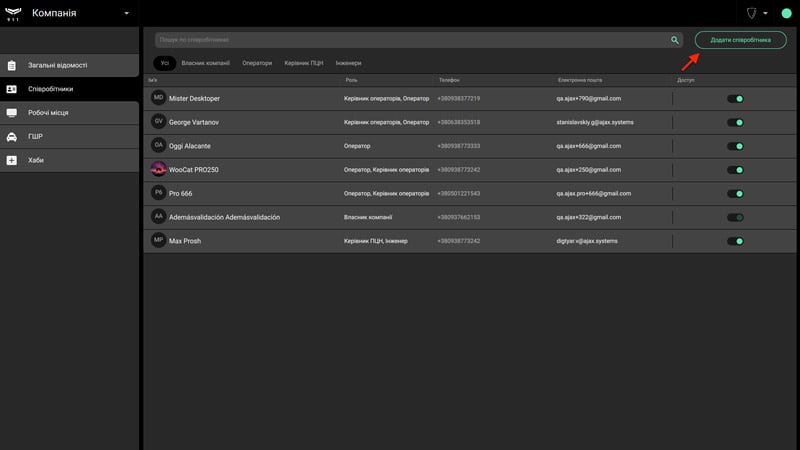
Task: Toggle access for George Vartanov
Action: [x=735, y=122]
